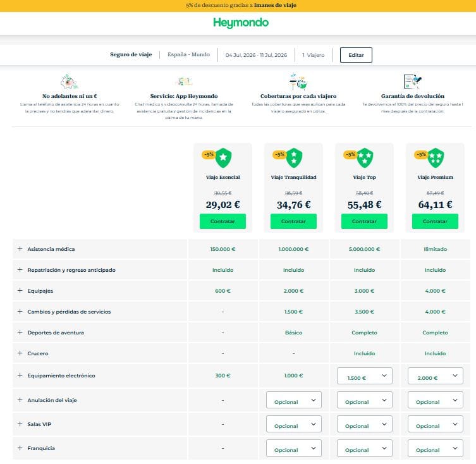Viewport: 476px width, 464px height.
Task: Click the Heymondo logo
Action: pyautogui.click(x=241, y=23)
